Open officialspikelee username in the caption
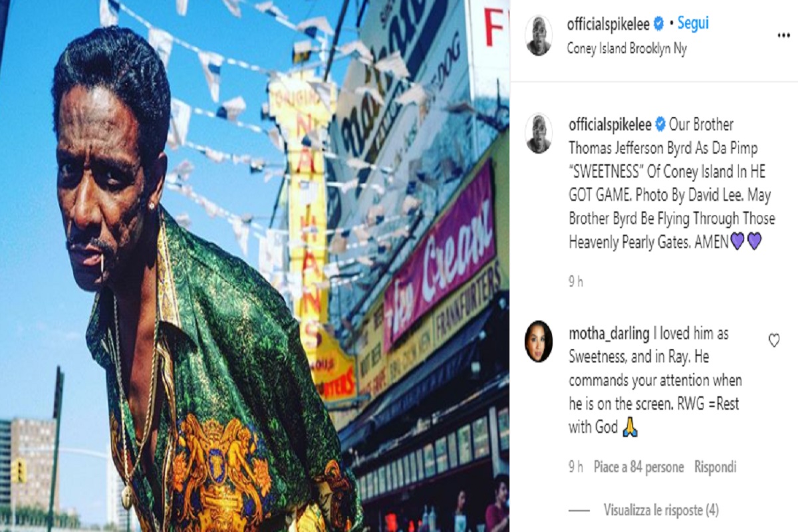The width and height of the screenshot is (798, 532). tap(610, 124)
